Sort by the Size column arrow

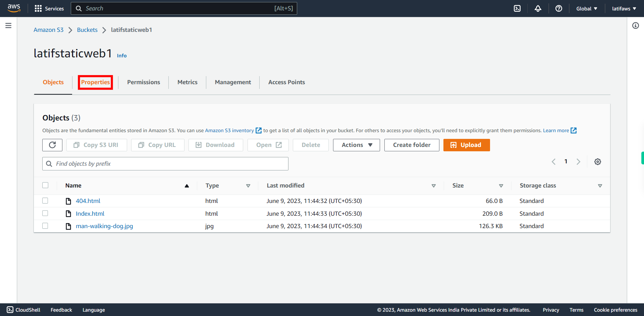tap(501, 186)
